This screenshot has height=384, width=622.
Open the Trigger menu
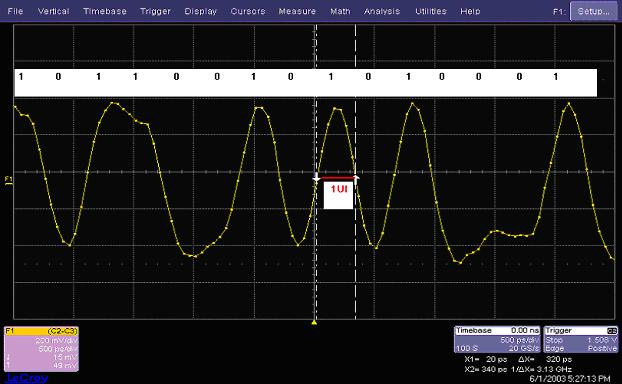[155, 11]
